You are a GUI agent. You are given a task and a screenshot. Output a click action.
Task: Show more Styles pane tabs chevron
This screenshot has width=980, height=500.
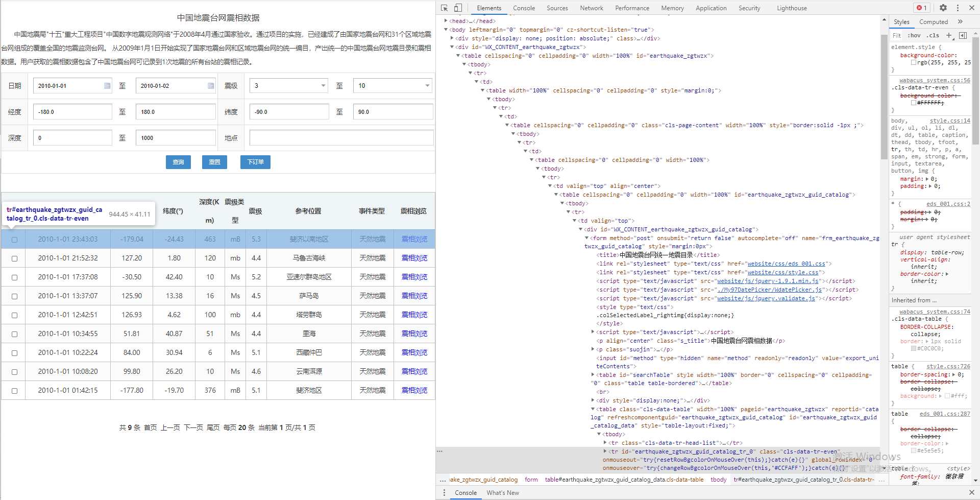coord(960,21)
